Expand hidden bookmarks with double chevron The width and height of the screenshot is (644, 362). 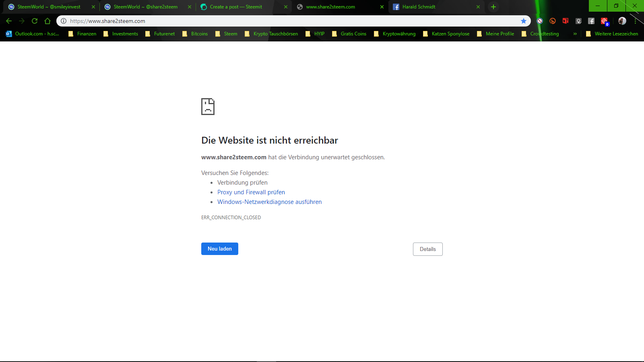pyautogui.click(x=575, y=34)
